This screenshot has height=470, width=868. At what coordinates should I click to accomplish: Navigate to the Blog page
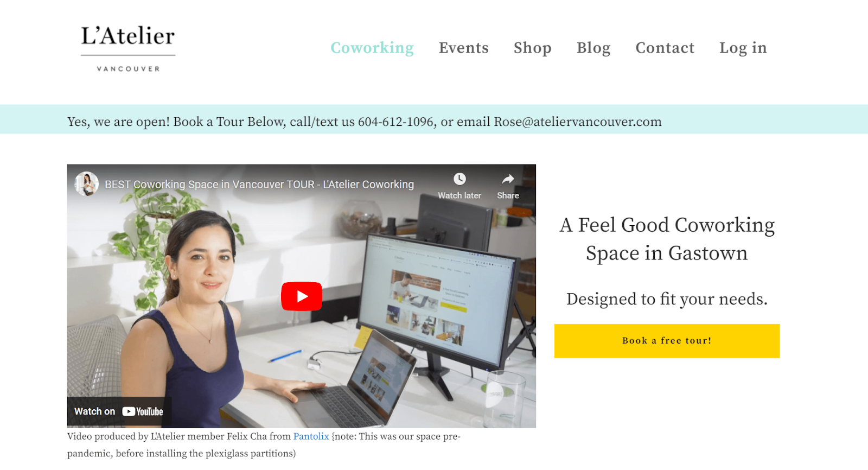click(593, 48)
